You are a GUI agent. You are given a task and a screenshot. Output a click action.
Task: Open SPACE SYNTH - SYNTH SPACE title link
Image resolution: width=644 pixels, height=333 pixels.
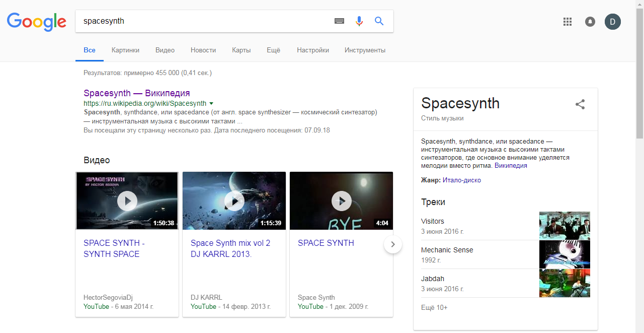pos(114,248)
